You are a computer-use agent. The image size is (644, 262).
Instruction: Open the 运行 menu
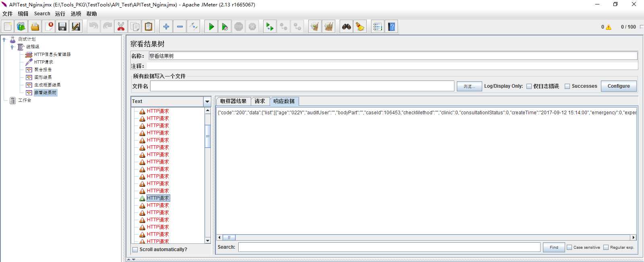60,14
